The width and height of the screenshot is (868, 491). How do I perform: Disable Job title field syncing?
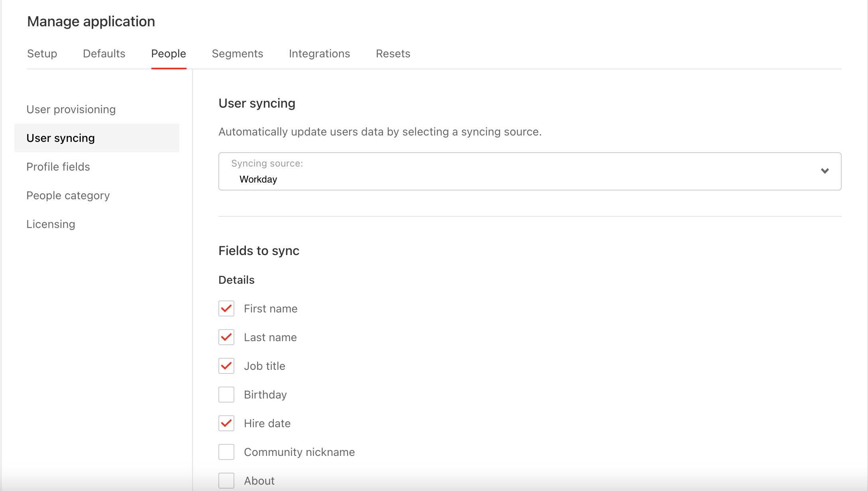pyautogui.click(x=226, y=366)
